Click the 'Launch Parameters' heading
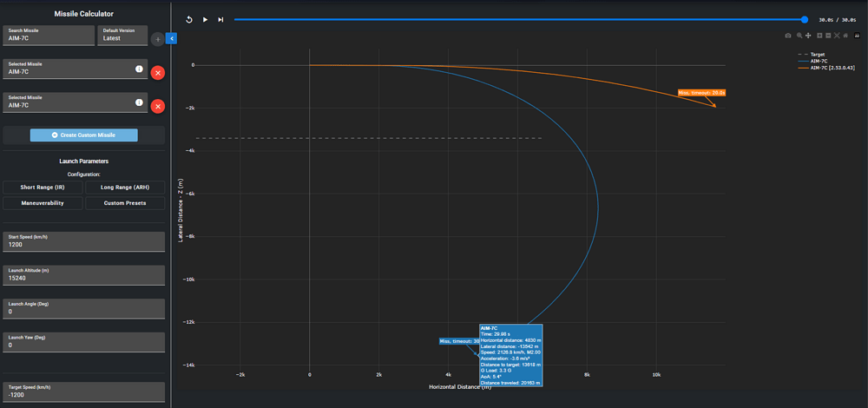 point(84,161)
